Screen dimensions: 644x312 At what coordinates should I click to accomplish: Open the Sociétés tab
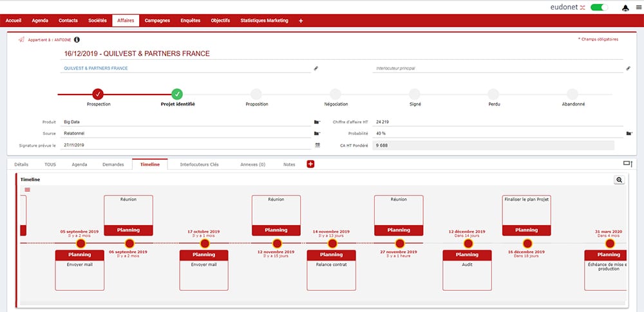97,21
